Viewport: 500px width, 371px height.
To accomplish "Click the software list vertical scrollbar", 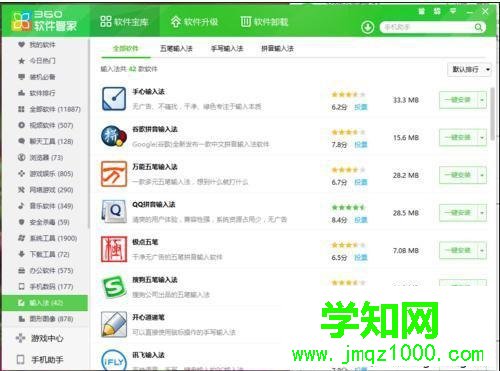I will (x=493, y=113).
